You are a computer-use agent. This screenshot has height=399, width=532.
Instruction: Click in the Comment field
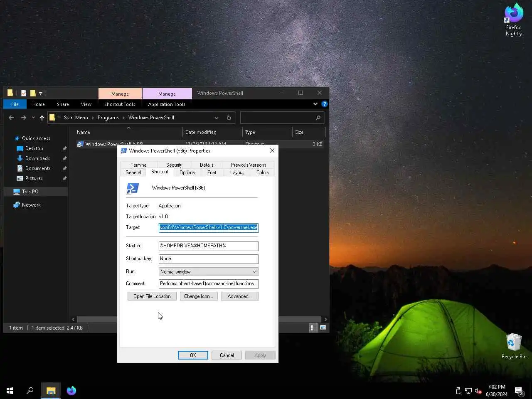coord(208,283)
